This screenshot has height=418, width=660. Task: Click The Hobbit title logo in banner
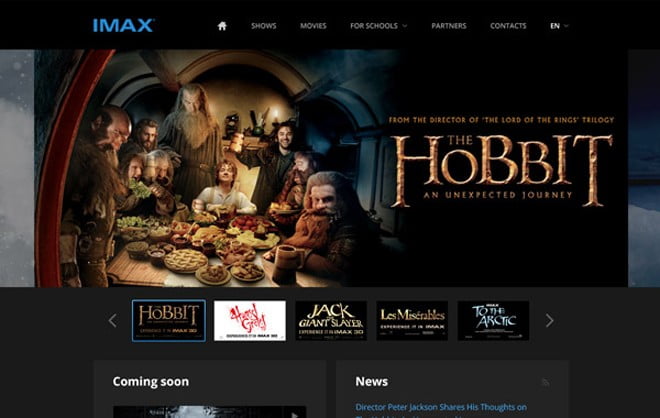coord(501,168)
